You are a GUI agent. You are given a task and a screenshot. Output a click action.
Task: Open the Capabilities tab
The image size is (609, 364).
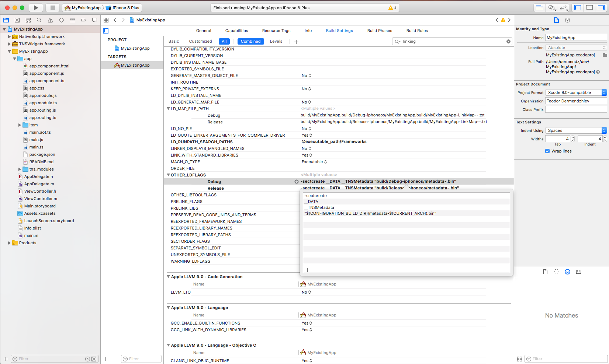pyautogui.click(x=237, y=31)
